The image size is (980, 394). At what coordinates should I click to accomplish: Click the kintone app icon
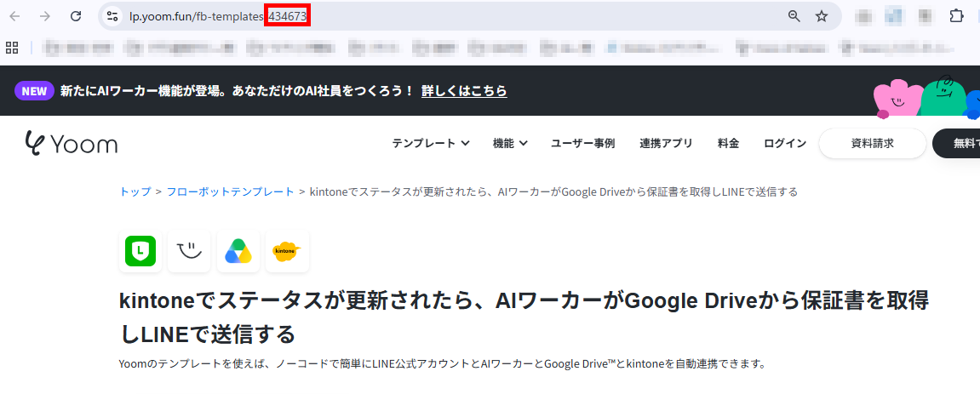coord(287,251)
